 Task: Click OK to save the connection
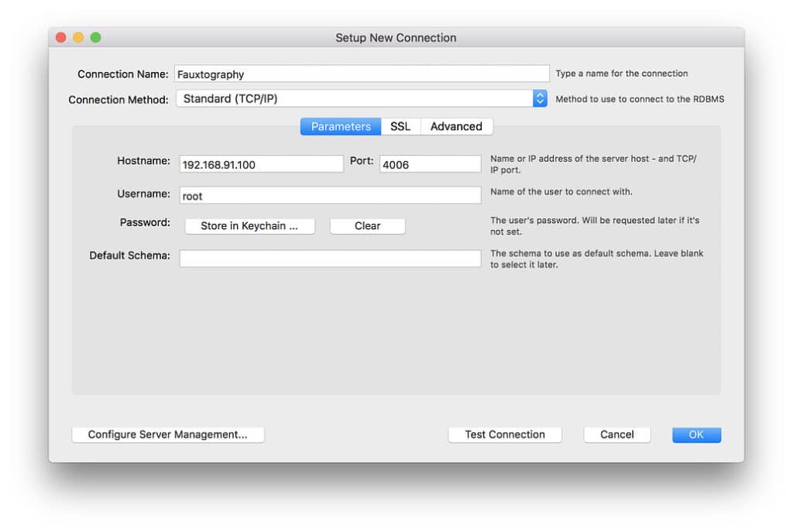[x=695, y=434]
